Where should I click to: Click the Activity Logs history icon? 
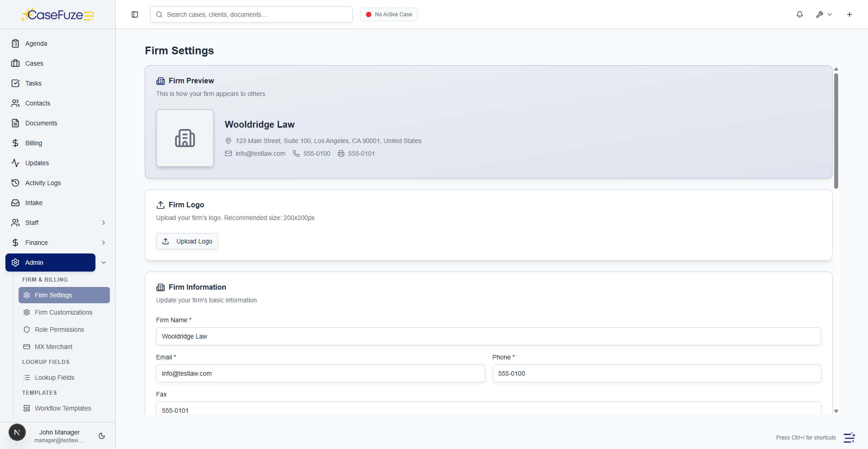(x=15, y=183)
